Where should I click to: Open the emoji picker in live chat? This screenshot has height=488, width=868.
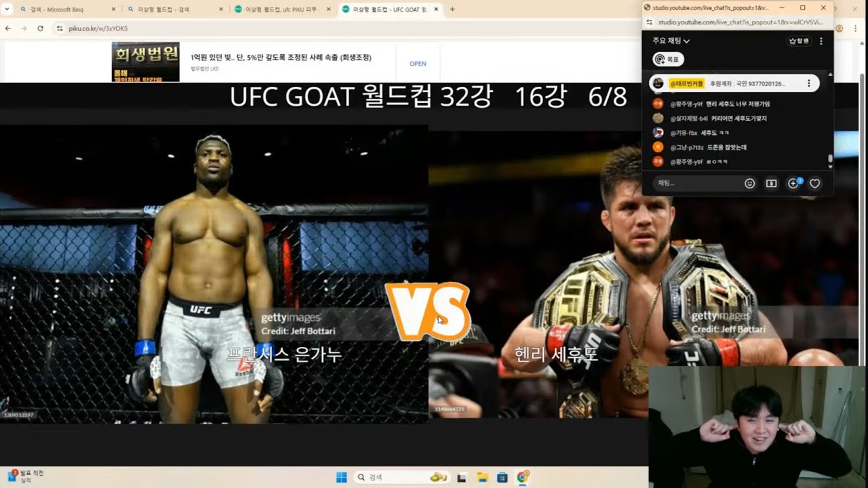click(x=749, y=183)
